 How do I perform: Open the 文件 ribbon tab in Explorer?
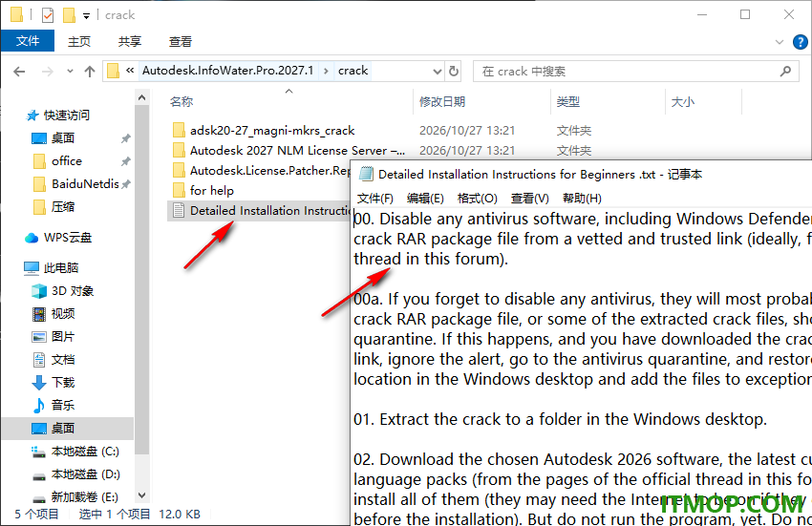point(28,41)
